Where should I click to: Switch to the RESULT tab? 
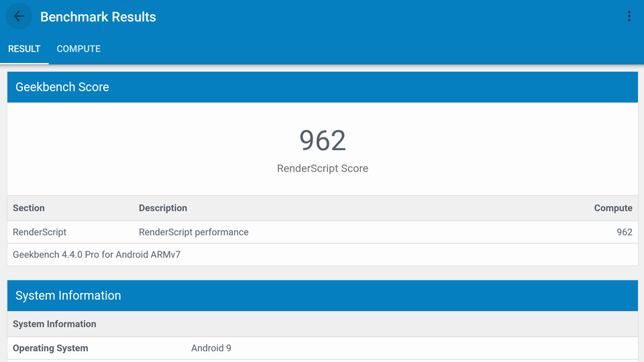(x=24, y=49)
